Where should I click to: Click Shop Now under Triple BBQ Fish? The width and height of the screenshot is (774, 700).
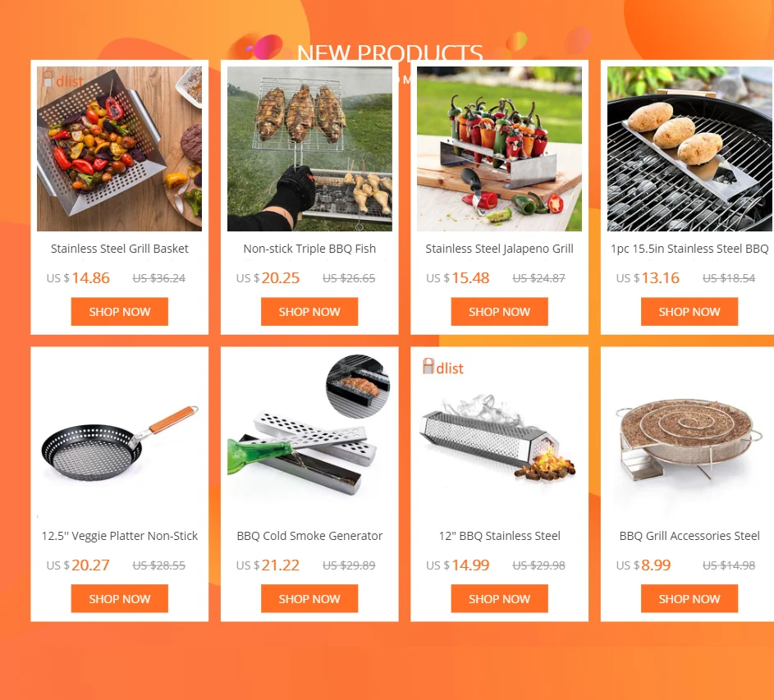[x=309, y=312]
